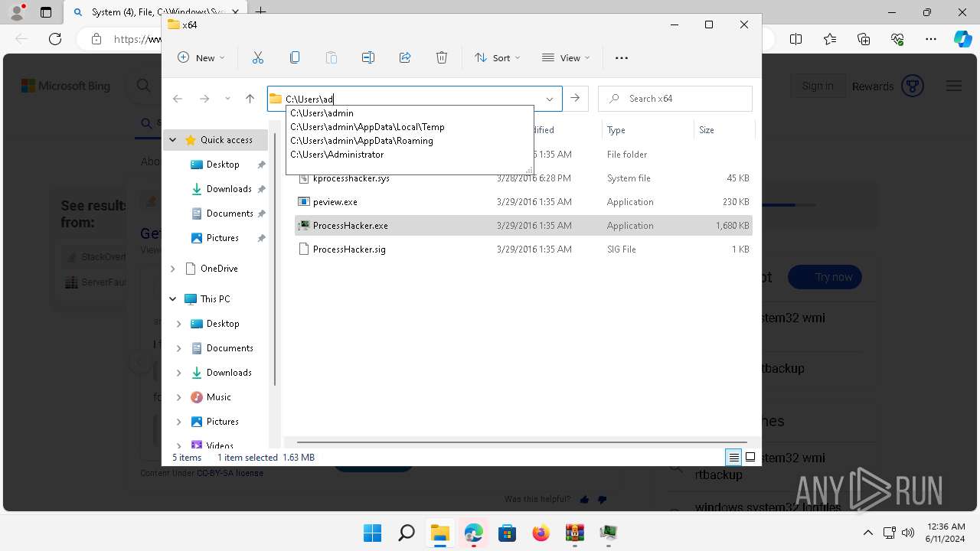Click the Copy icon in toolbar
Viewport: 980px width, 551px height.
coord(295,57)
